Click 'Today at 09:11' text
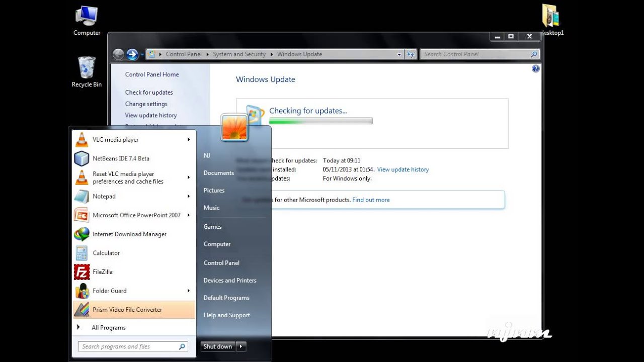644x362 pixels. tap(342, 161)
